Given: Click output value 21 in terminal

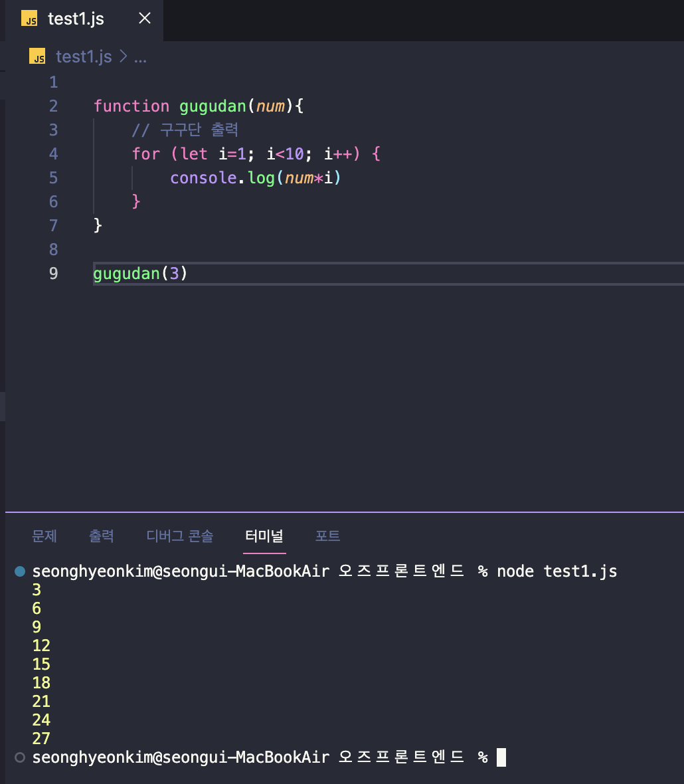Looking at the screenshot, I should [x=41, y=702].
